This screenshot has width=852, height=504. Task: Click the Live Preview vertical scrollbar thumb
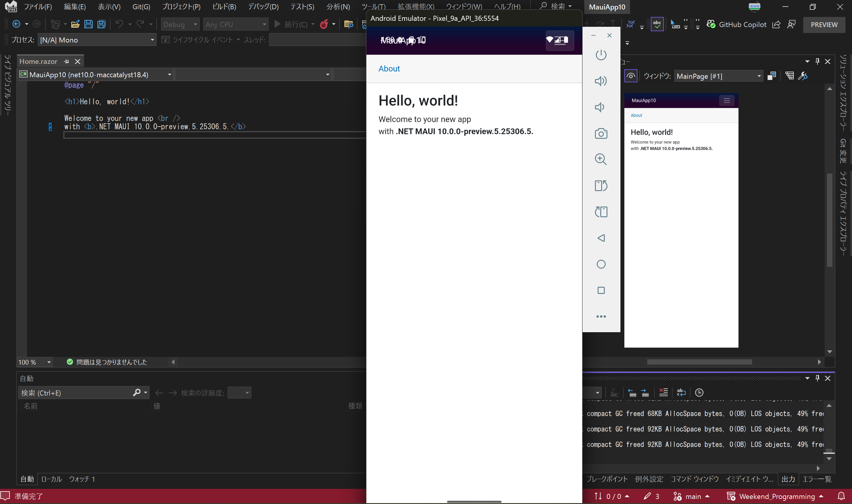pos(830,220)
